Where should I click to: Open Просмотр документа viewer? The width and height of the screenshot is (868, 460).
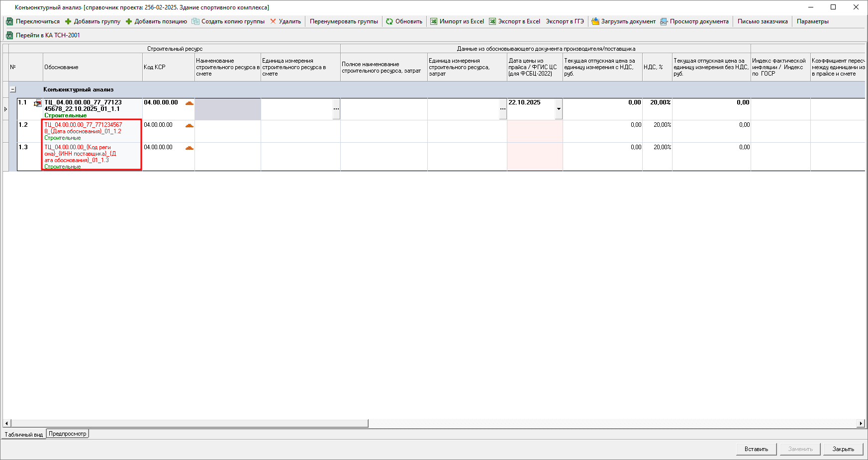point(664,21)
